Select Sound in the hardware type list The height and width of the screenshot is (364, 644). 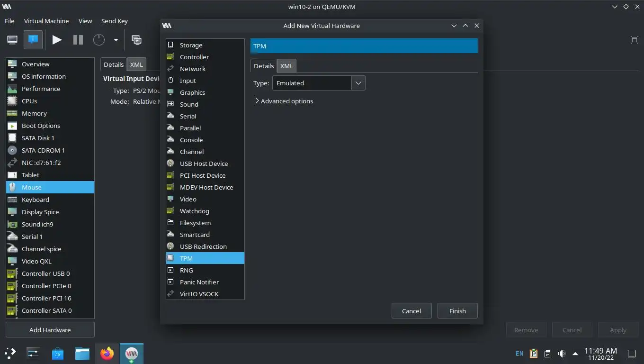pyautogui.click(x=205, y=104)
